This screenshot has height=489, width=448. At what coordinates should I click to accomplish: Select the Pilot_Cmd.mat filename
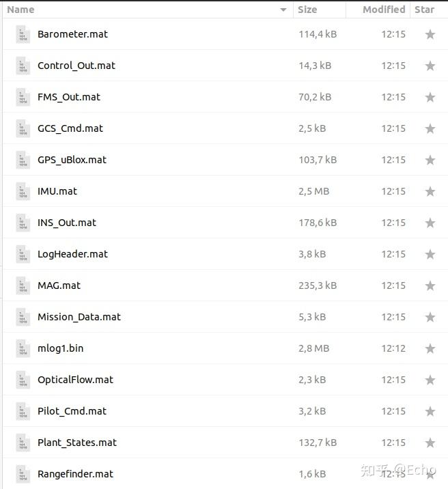click(x=72, y=411)
